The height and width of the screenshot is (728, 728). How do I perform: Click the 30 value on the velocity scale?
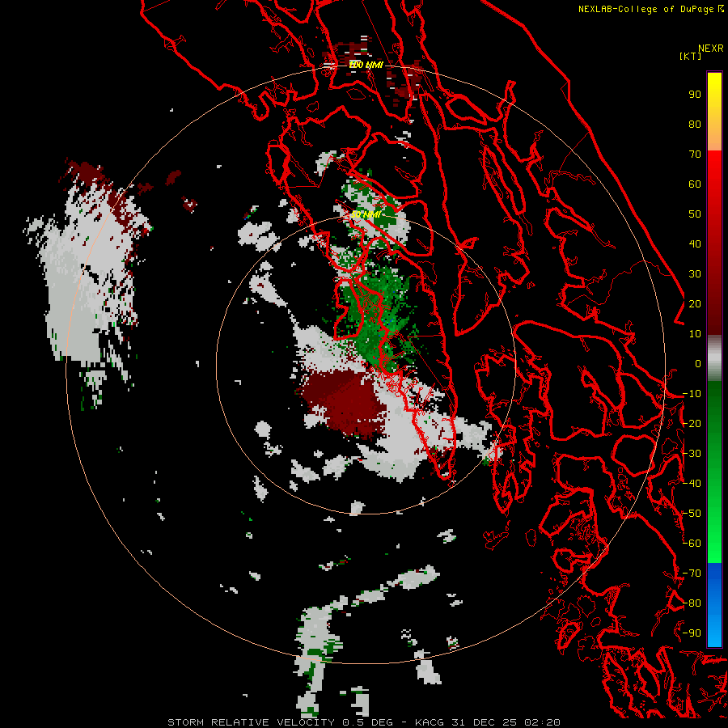pyautogui.click(x=695, y=274)
